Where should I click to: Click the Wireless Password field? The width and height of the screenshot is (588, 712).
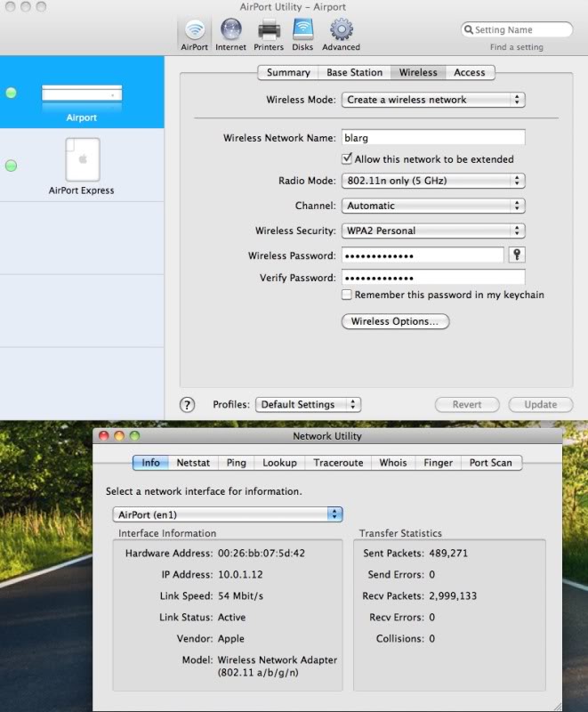(x=423, y=255)
